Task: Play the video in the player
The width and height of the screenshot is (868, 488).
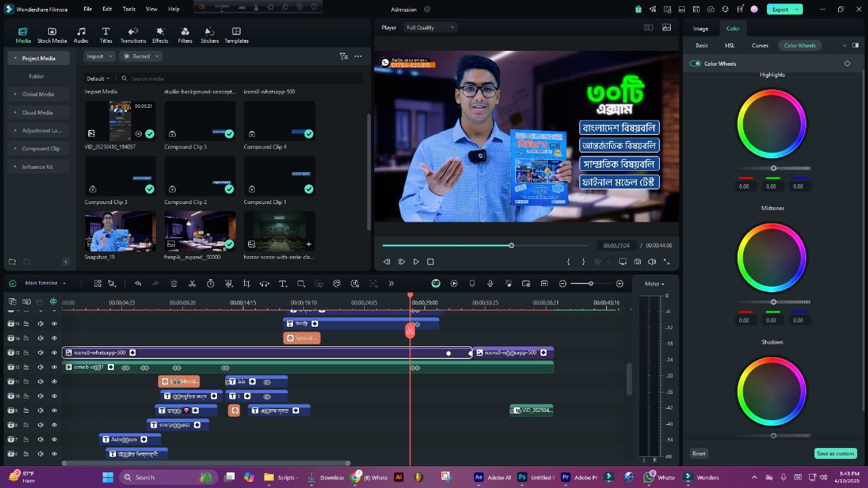Action: (416, 262)
